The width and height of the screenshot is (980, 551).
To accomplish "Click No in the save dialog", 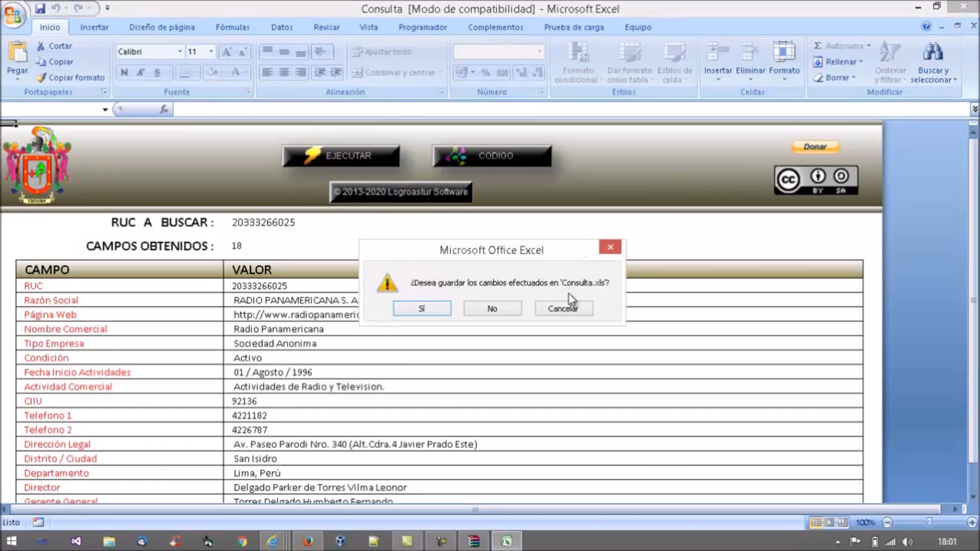I will pos(492,309).
